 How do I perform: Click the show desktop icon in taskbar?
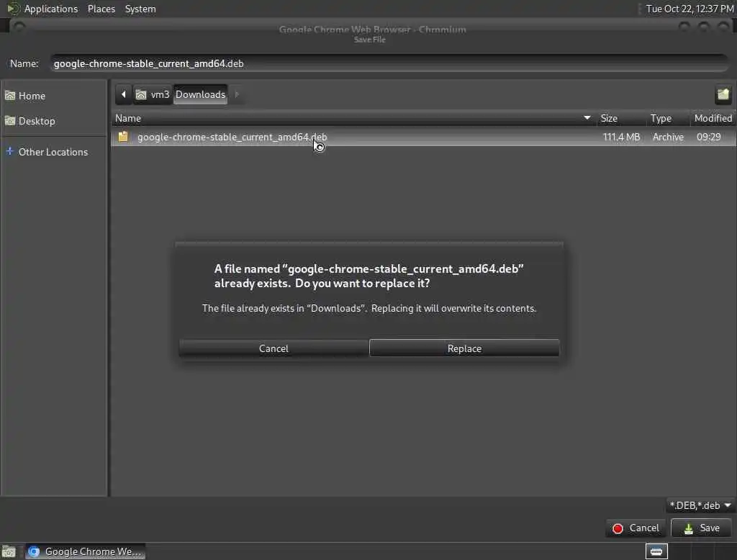[9, 551]
